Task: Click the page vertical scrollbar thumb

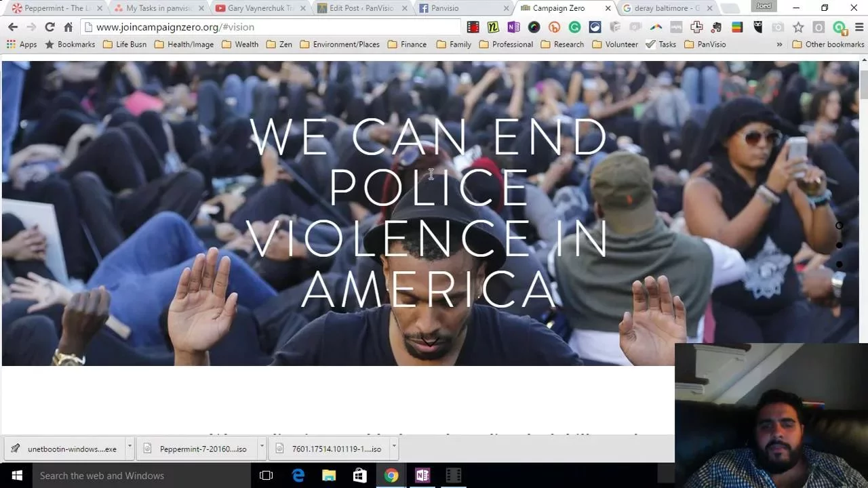Action: (x=863, y=86)
